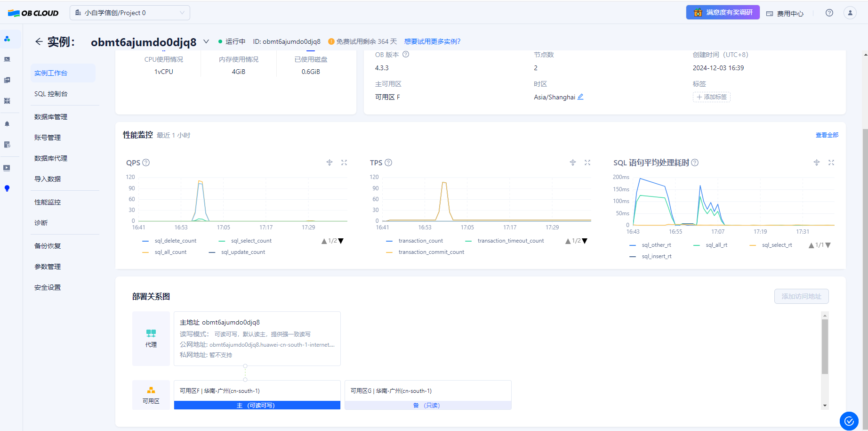Toggle sql_all_count series in QPS legend
The height and width of the screenshot is (431, 868).
pos(164,252)
